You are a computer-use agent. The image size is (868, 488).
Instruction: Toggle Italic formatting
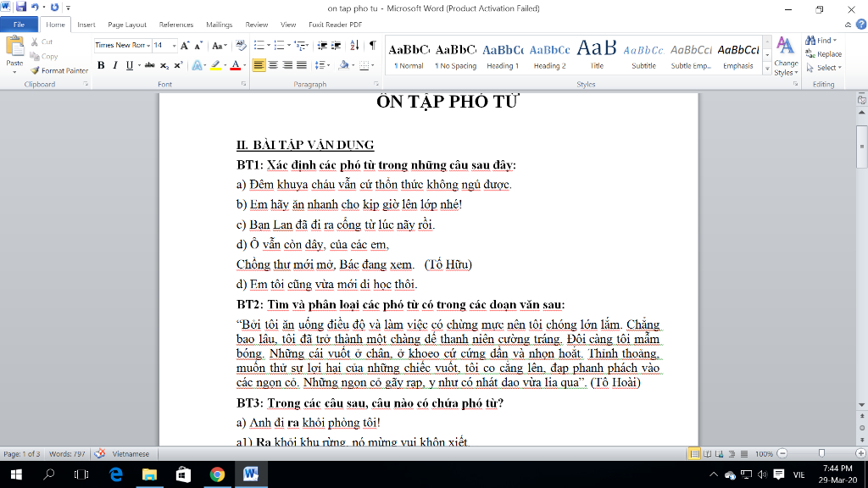click(x=115, y=65)
